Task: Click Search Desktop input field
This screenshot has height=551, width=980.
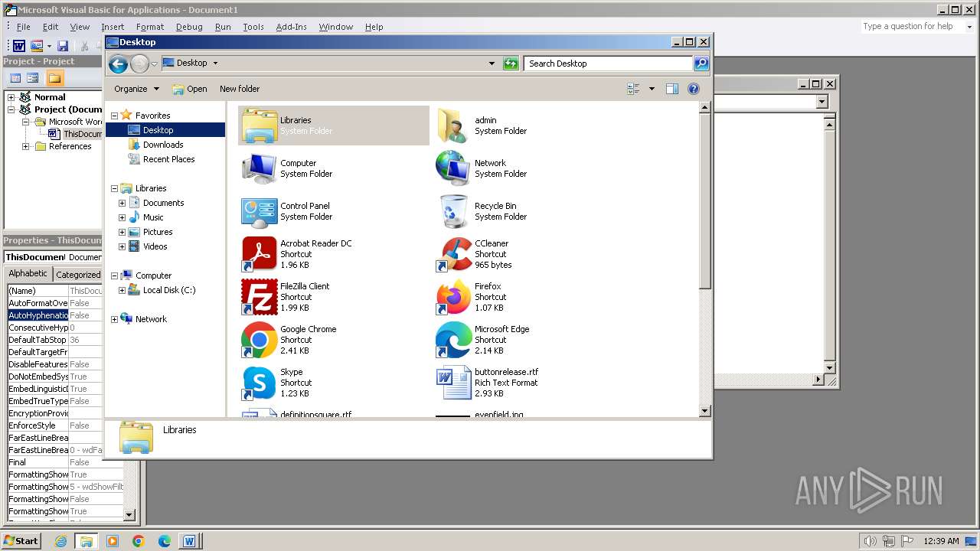Action: tap(609, 64)
